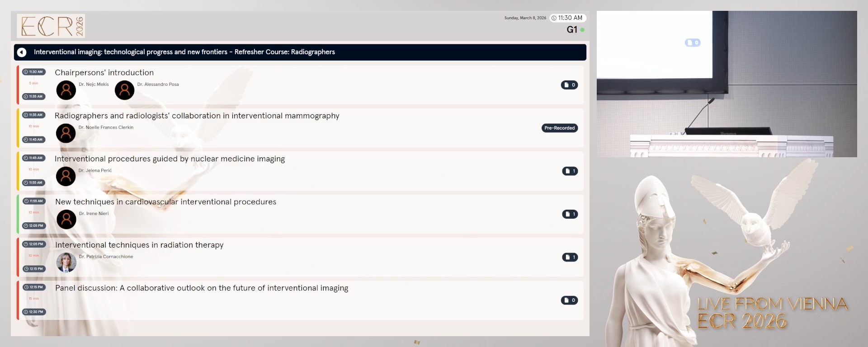Select 'New techniques in cardiovascular interventional procedures' title

pyautogui.click(x=165, y=202)
